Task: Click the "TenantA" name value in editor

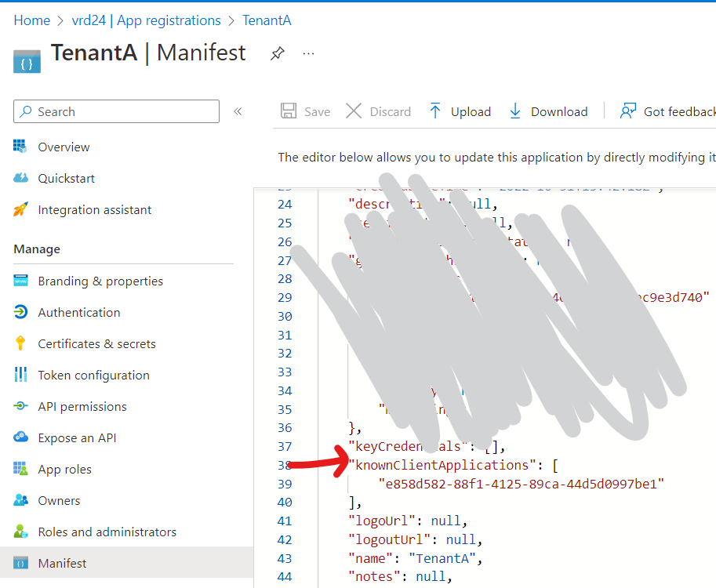Action: pyautogui.click(x=442, y=558)
